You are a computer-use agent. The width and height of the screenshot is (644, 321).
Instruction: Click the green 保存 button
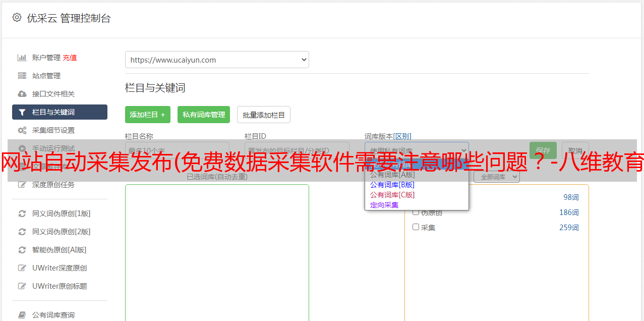click(x=543, y=150)
